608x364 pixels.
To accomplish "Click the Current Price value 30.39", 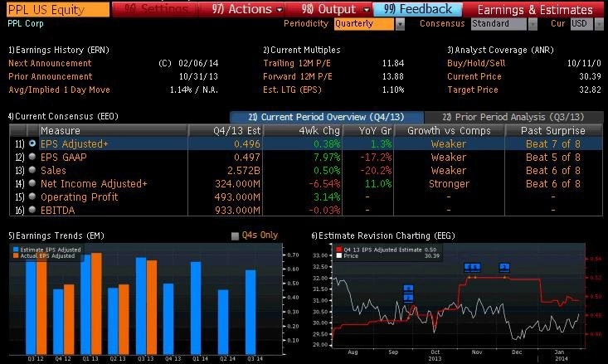I will 590,76.
